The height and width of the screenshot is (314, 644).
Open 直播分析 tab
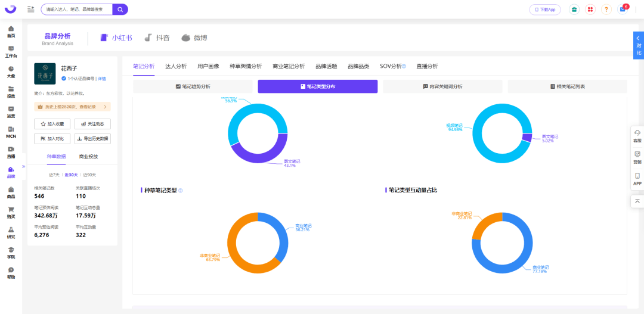[427, 66]
